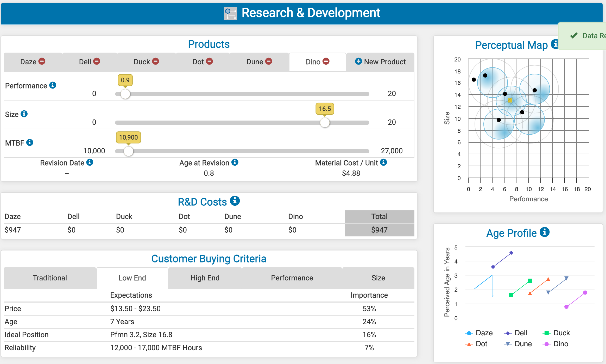Image resolution: width=606 pixels, height=364 pixels.
Task: Toggle the Dell series in Age Profile legend
Action: [x=515, y=333]
